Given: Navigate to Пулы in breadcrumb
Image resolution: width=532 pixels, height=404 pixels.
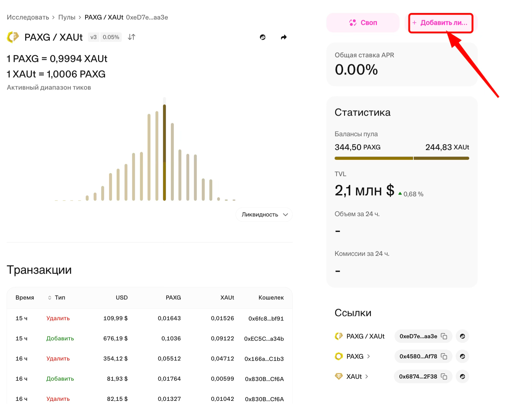Looking at the screenshot, I should pyautogui.click(x=67, y=17).
